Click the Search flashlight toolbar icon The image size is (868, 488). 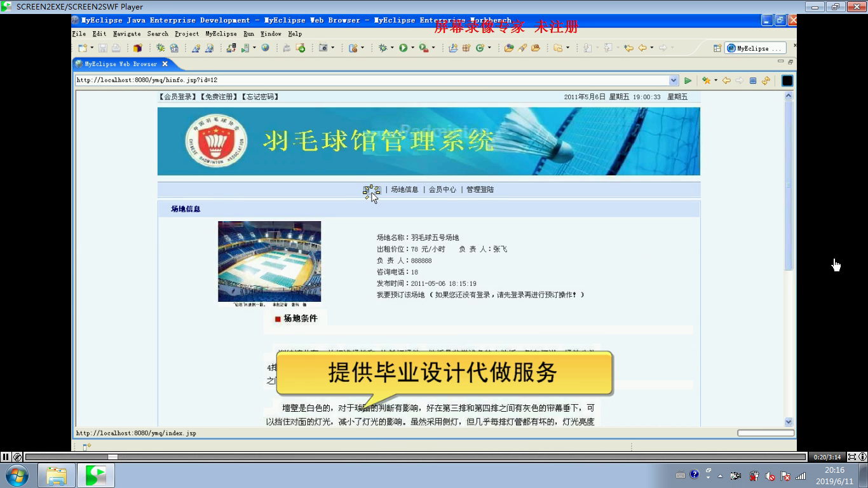pyautogui.click(x=522, y=48)
